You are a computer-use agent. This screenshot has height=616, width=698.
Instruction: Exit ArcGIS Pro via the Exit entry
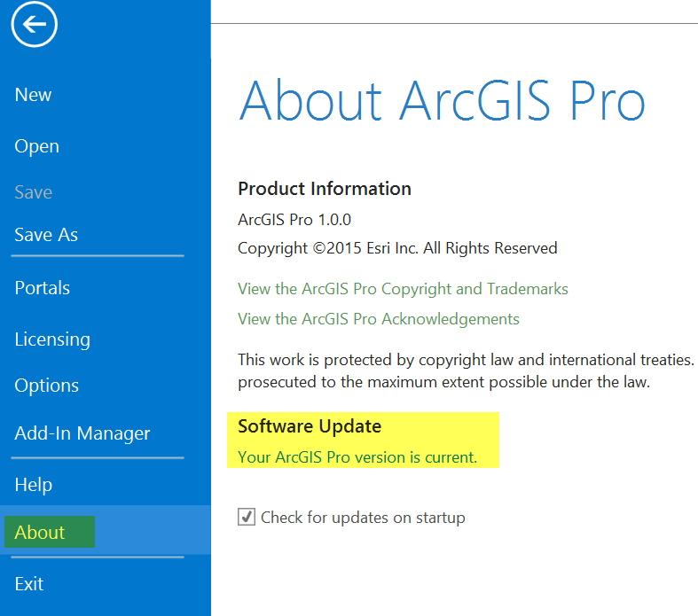tap(29, 584)
